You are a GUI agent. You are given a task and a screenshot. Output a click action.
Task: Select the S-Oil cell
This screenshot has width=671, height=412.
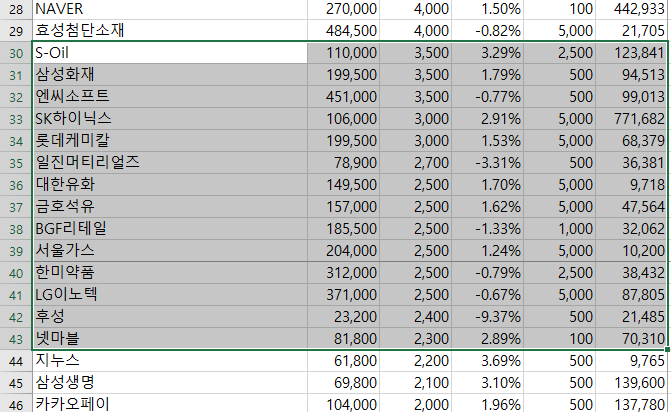(170, 53)
